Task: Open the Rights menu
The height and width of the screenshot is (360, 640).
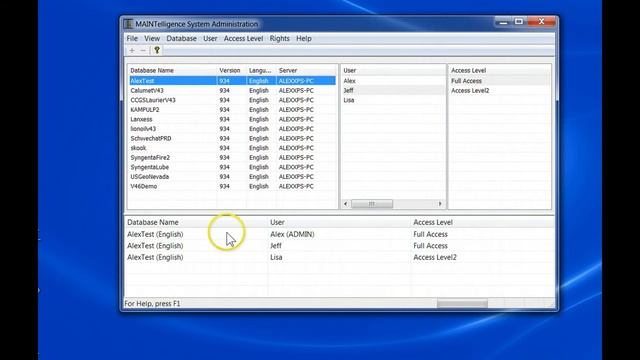Action: click(x=280, y=38)
